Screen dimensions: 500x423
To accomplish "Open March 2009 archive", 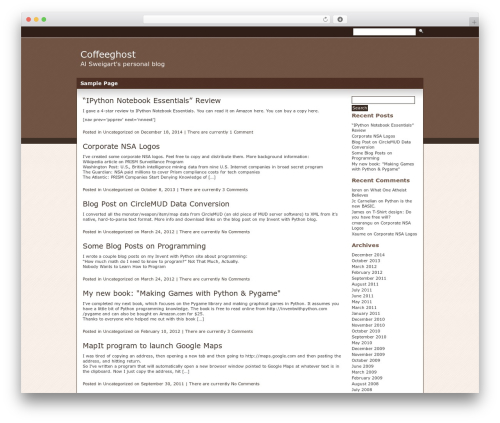I will (x=364, y=372).
